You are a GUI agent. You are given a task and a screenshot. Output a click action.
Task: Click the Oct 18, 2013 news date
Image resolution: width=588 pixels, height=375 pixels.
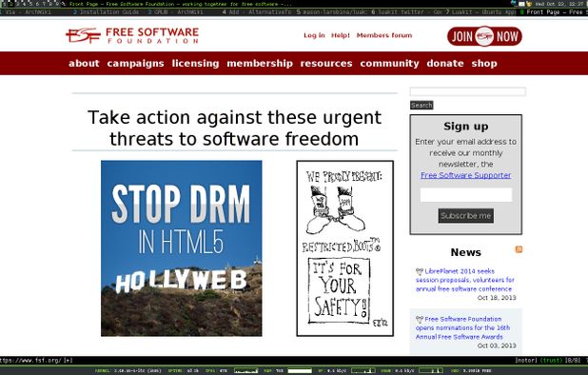pos(497,298)
